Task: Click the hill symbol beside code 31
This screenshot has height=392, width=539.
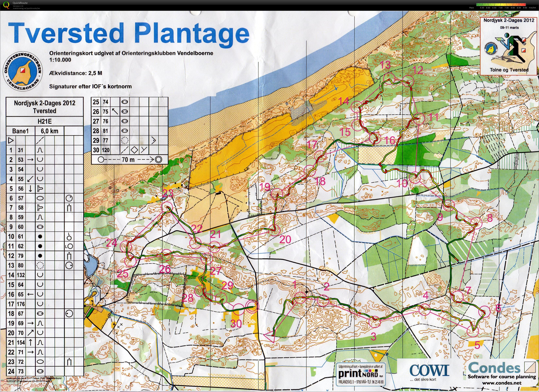Action: pos(40,150)
